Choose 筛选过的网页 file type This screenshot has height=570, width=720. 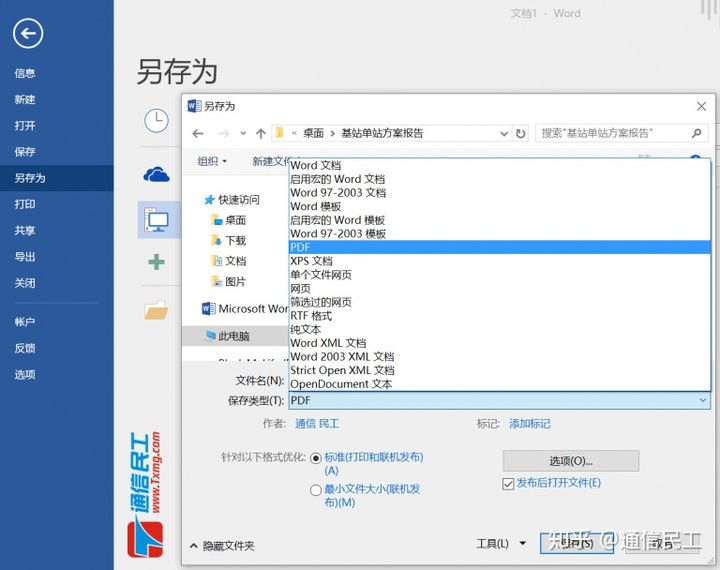coord(500,302)
